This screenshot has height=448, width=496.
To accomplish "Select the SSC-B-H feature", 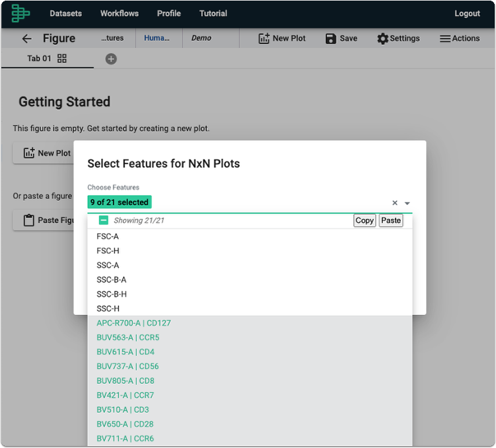I will (250, 294).
